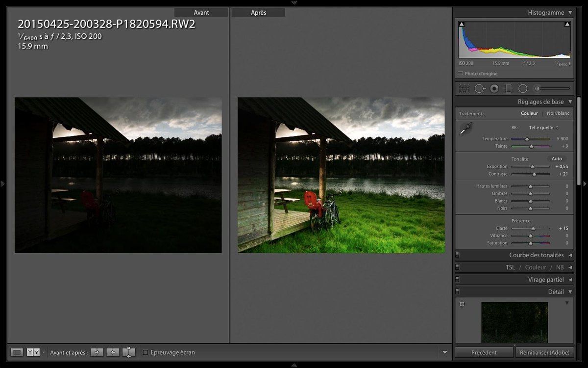This screenshot has height=368, width=588.
Task: Select the crop overlay tool
Action: [464, 89]
